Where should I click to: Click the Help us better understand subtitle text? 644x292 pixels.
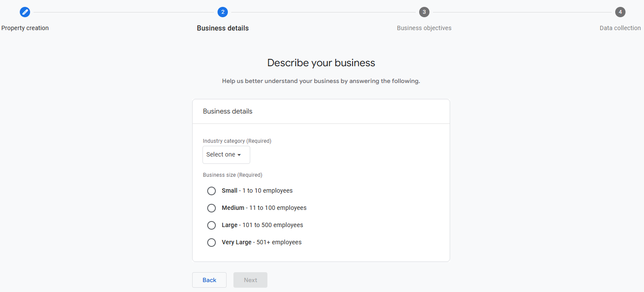point(321,81)
